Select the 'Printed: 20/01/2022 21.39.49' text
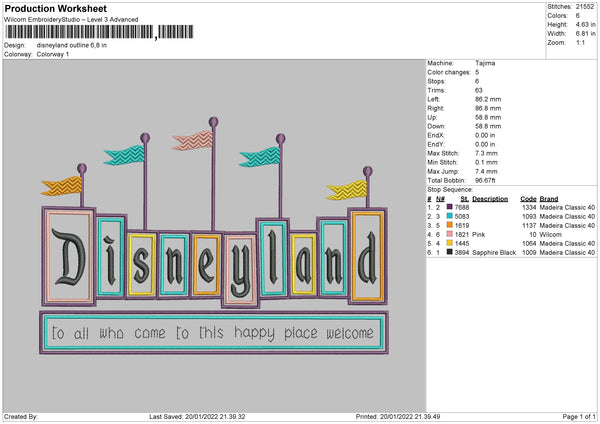 click(398, 416)
